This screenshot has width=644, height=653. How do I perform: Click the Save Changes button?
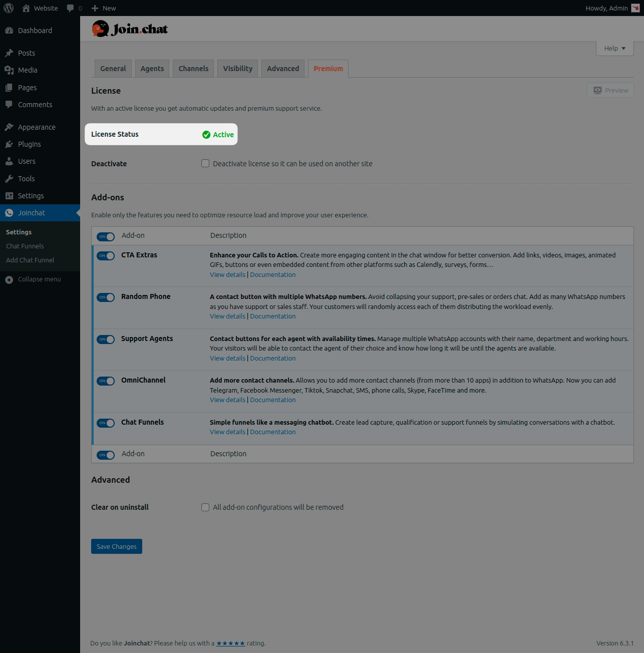116,546
